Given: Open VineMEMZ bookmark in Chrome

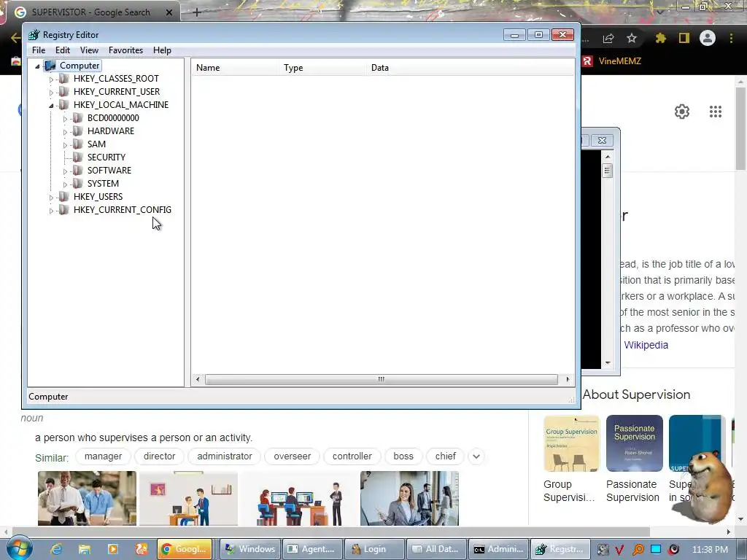Looking at the screenshot, I should tap(612, 61).
